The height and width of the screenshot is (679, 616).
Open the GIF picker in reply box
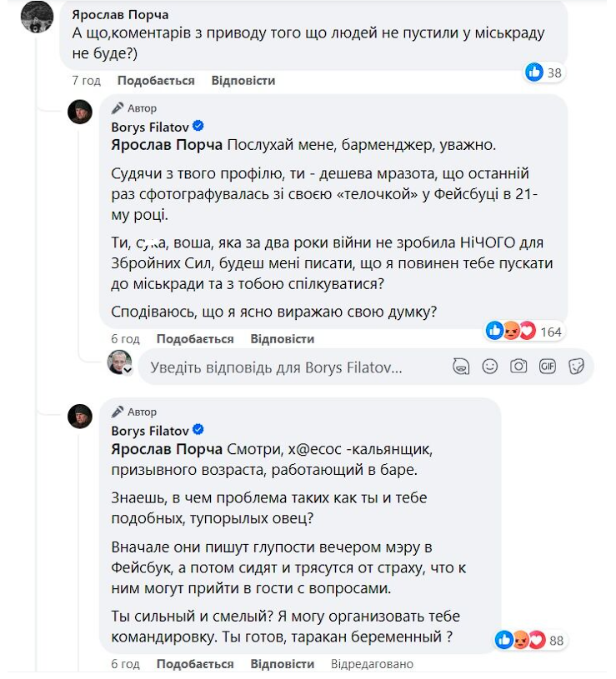(x=547, y=366)
